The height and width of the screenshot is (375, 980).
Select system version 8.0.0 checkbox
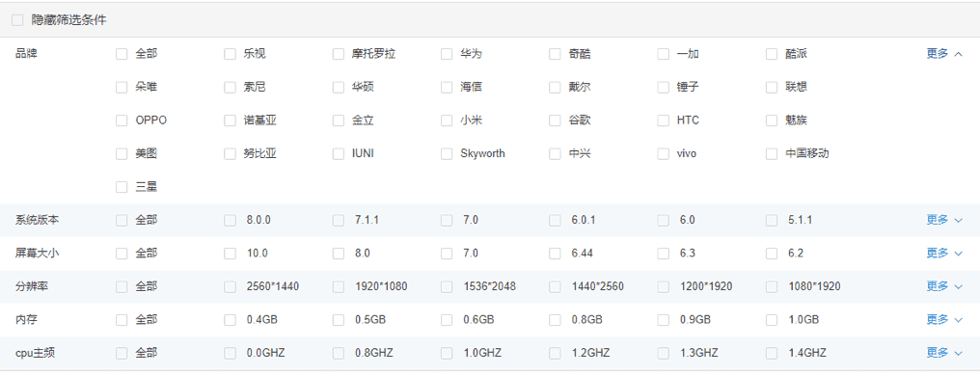(230, 220)
